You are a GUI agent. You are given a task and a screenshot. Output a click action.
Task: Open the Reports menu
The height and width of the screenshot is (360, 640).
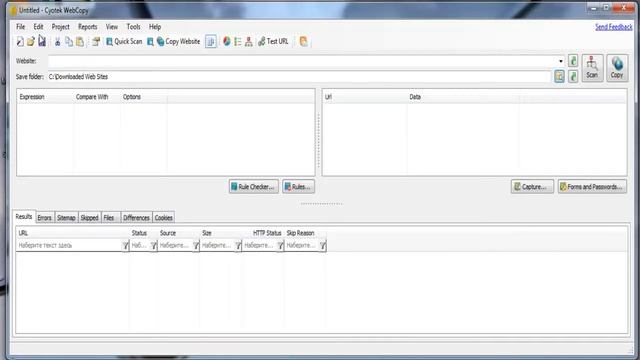(88, 27)
